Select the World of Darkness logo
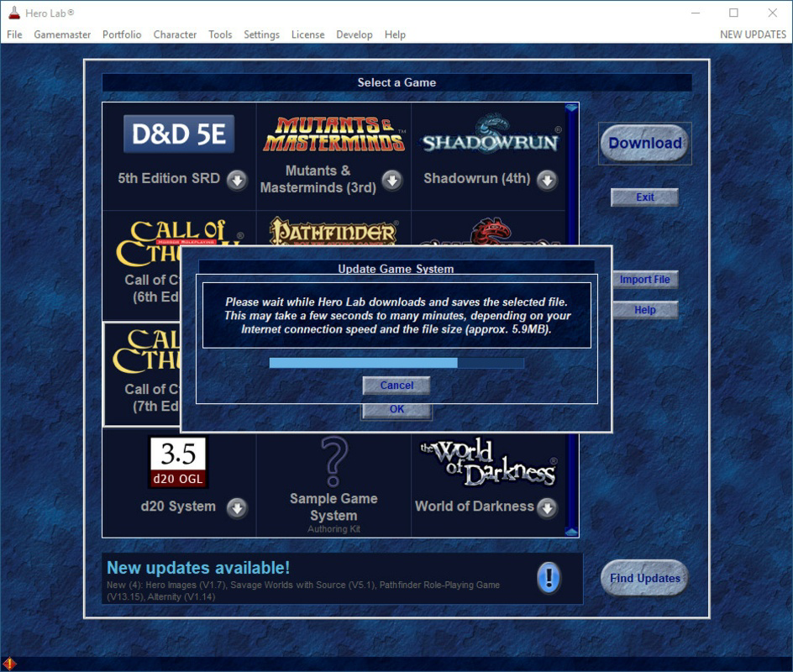 pos(489,462)
